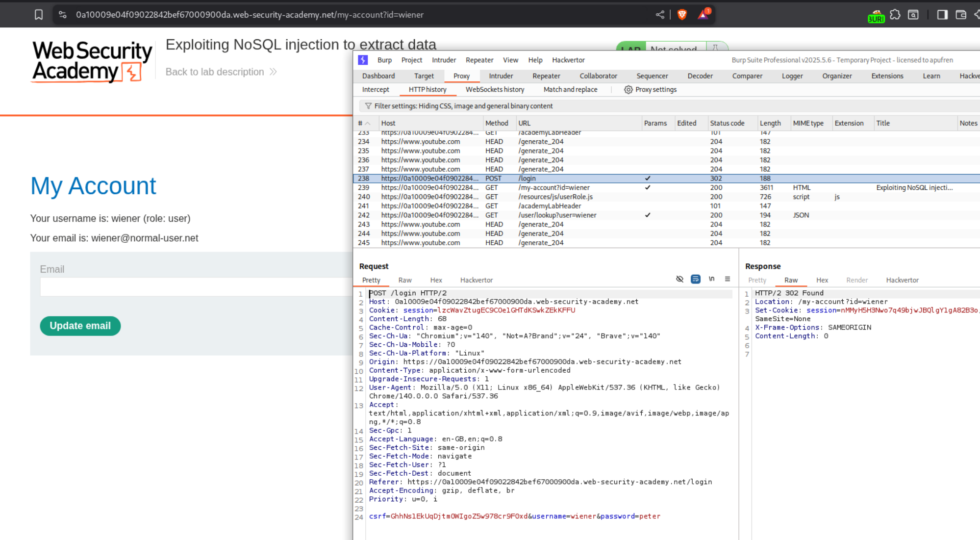Image resolution: width=980 pixels, height=540 pixels.
Task: Click the hide non-printable eye icon in Request
Action: click(679, 279)
